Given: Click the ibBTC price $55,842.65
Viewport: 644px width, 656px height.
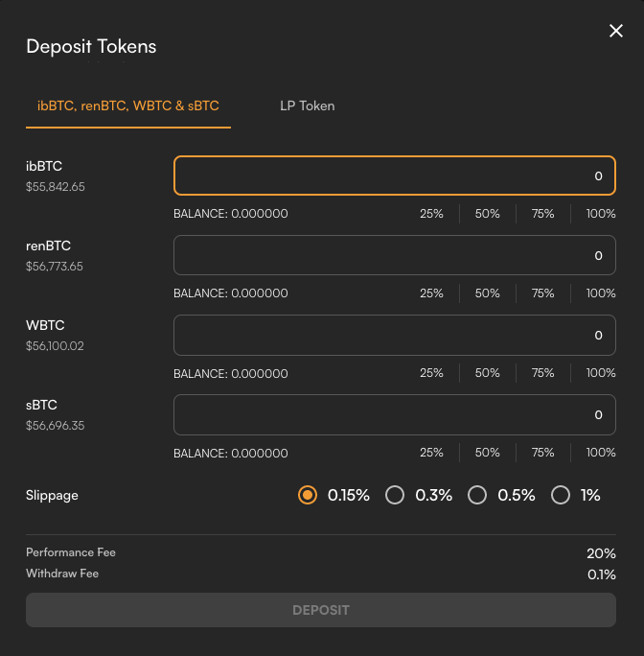Looking at the screenshot, I should pyautogui.click(x=56, y=187).
